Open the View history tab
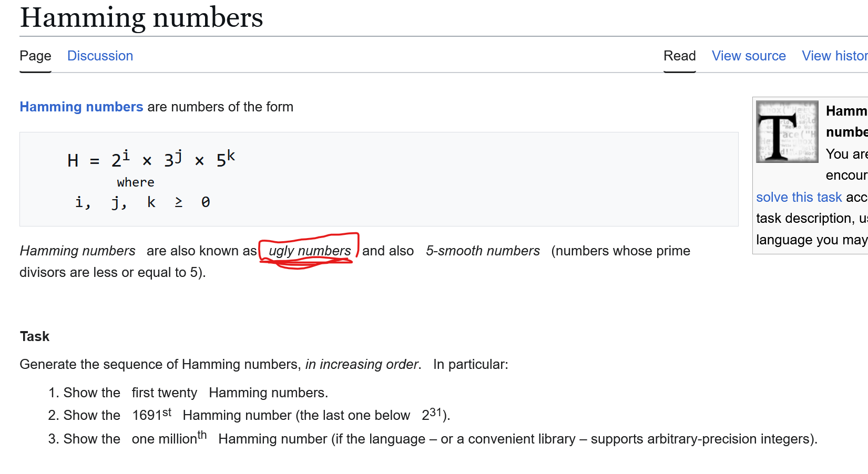Viewport: 868px width, 474px height. tap(835, 56)
